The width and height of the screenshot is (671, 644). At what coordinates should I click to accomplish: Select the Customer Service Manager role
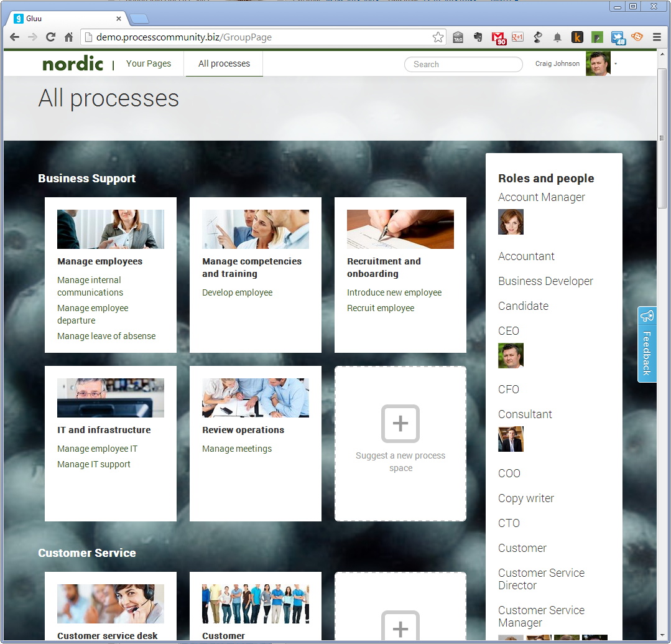tap(541, 617)
